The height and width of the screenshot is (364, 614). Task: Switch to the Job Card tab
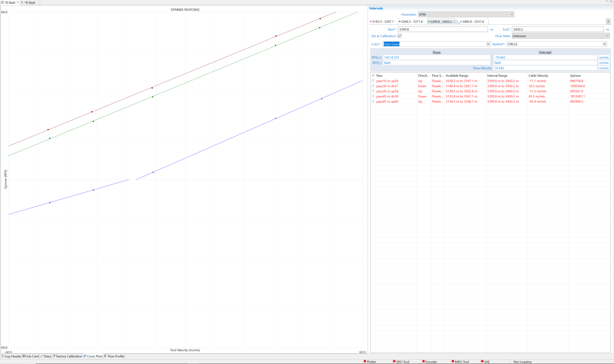click(x=31, y=356)
